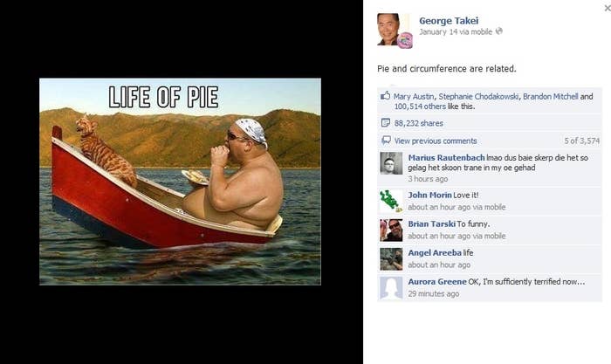Click the globe public privacy icon
The height and width of the screenshot is (364, 611).
498,31
